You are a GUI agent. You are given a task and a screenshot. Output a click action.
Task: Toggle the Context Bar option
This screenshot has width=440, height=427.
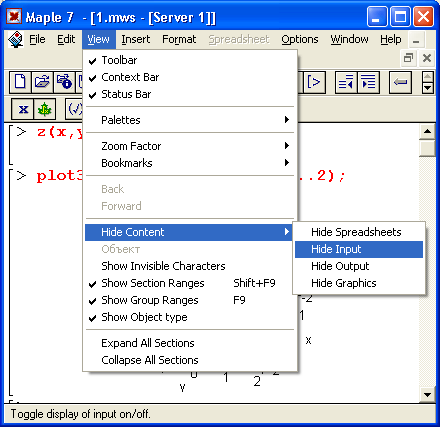[x=190, y=77]
